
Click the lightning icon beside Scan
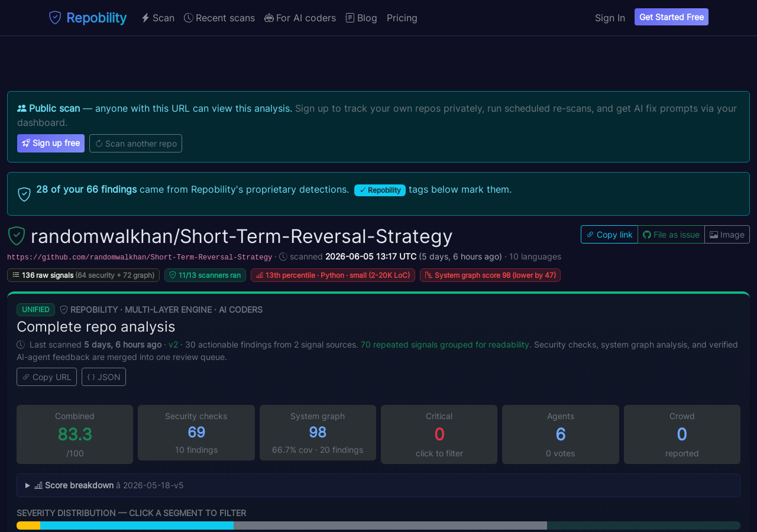[145, 18]
